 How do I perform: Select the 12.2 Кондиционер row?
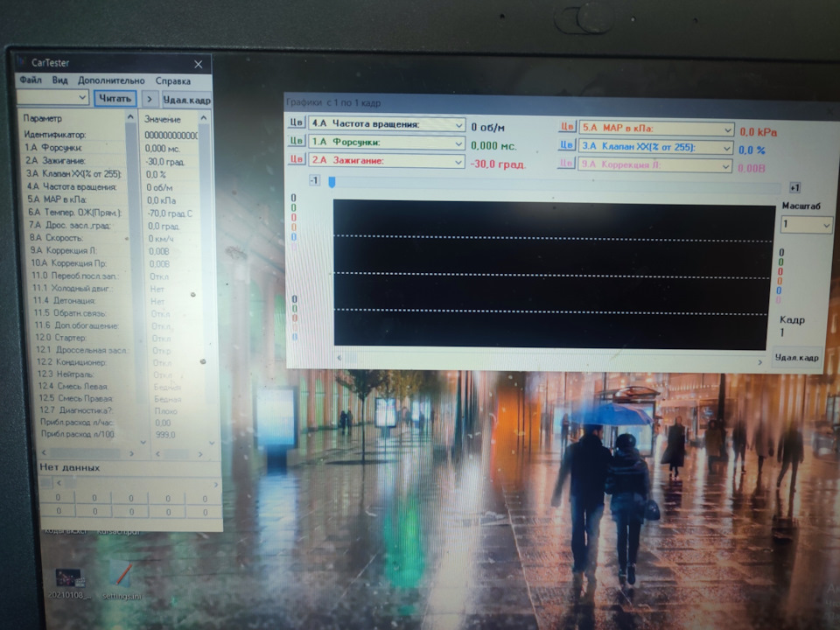(x=72, y=362)
